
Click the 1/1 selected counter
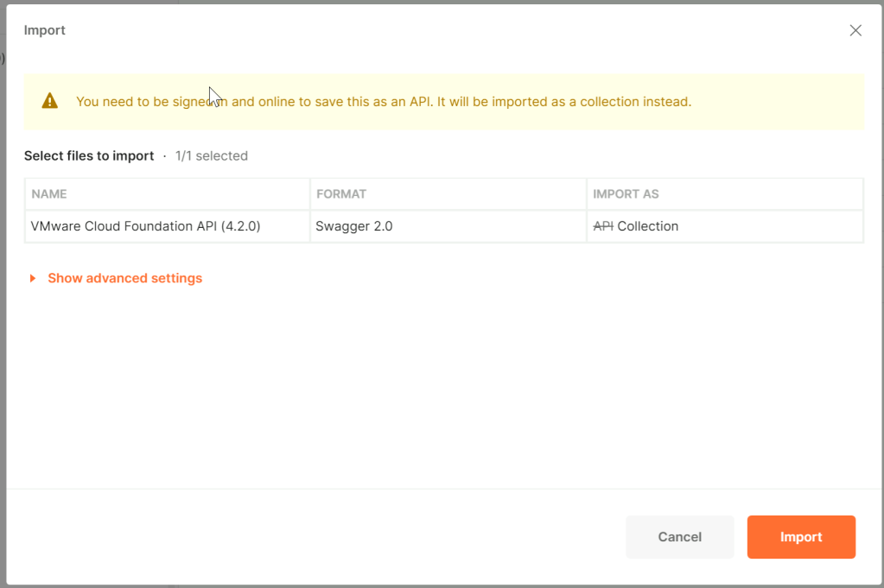(212, 156)
